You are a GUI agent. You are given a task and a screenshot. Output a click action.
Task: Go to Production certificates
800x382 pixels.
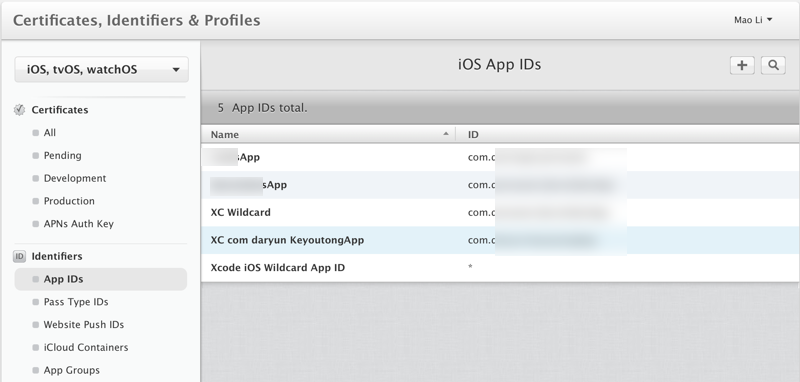click(x=69, y=201)
